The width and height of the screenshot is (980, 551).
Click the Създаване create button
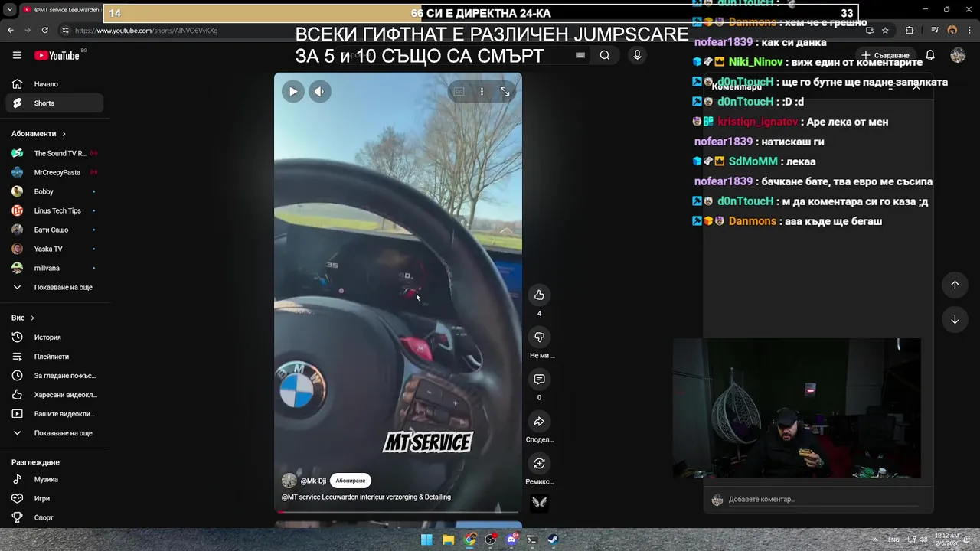(885, 55)
